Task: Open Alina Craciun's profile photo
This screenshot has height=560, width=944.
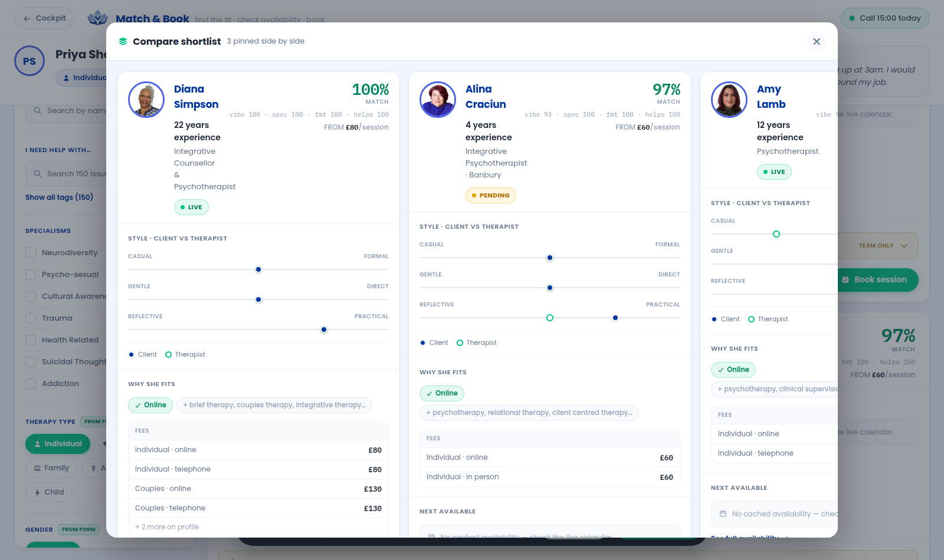Action: click(x=438, y=100)
